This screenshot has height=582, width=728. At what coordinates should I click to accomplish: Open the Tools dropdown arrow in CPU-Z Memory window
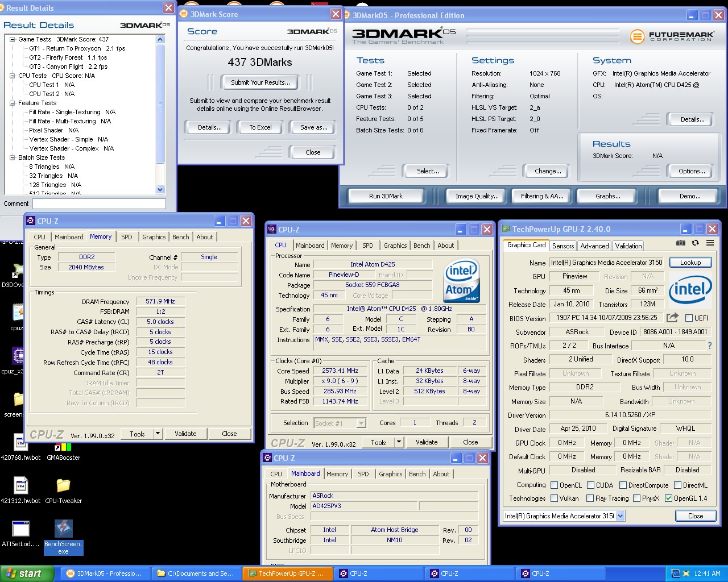[158, 434]
